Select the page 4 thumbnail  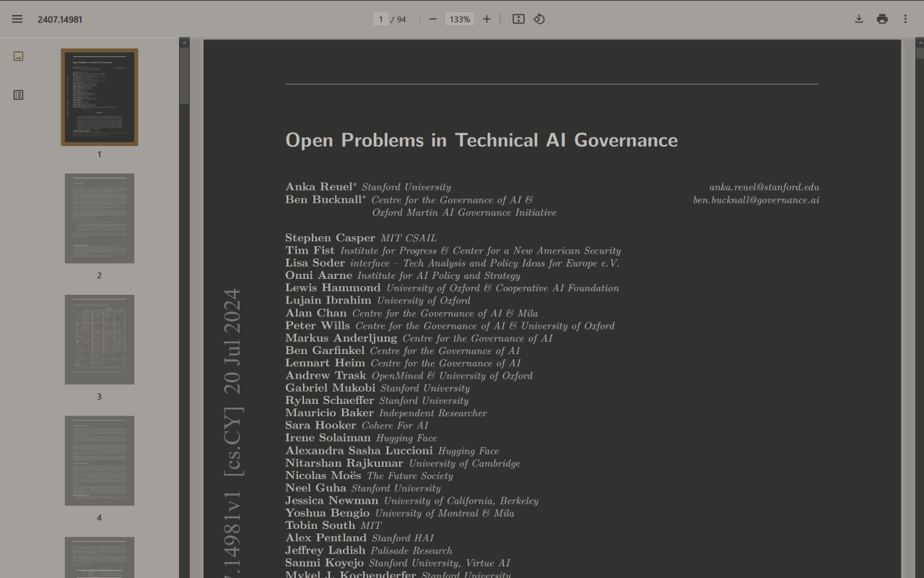(x=100, y=461)
